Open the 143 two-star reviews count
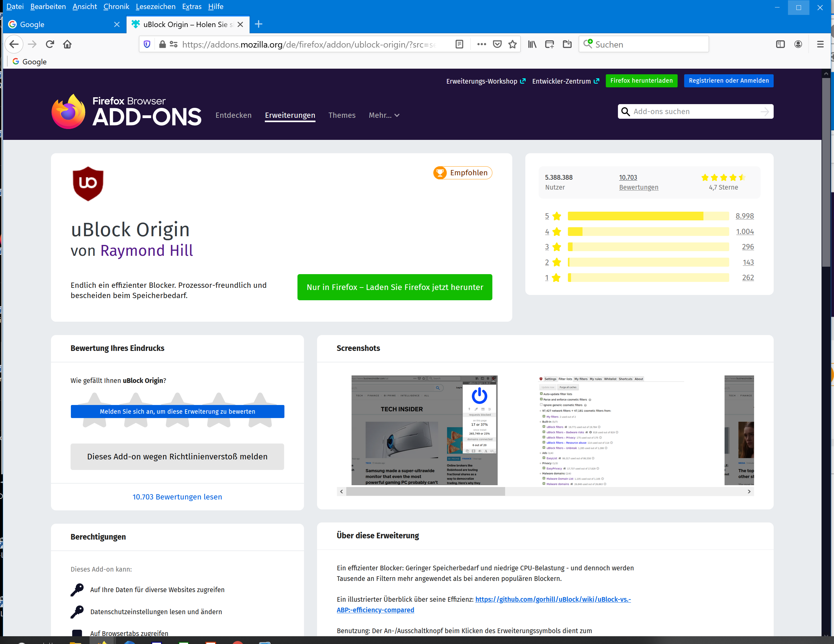 (x=748, y=262)
